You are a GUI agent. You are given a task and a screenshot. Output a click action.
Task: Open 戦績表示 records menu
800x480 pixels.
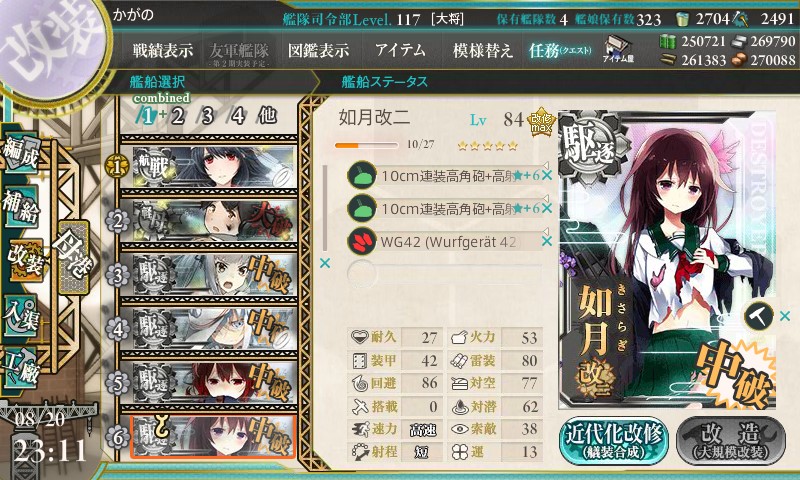tap(163, 50)
